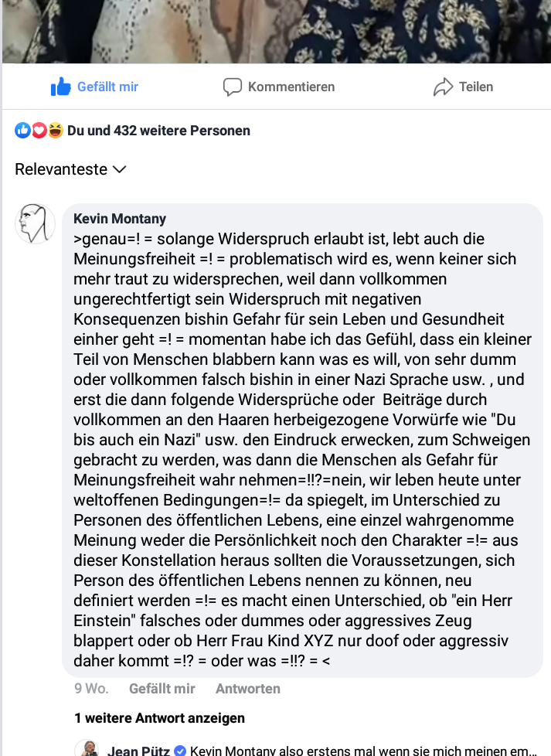Click the share arrow icon

click(x=443, y=87)
